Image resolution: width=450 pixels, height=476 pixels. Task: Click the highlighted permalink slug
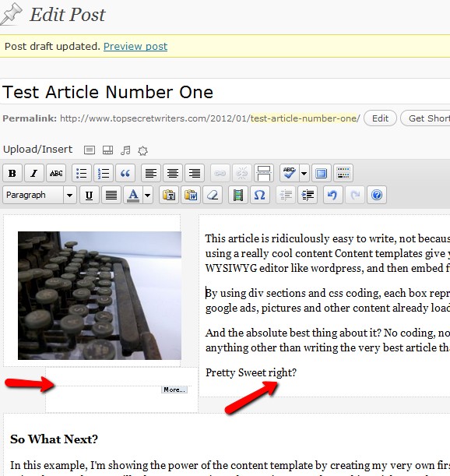[x=305, y=118]
